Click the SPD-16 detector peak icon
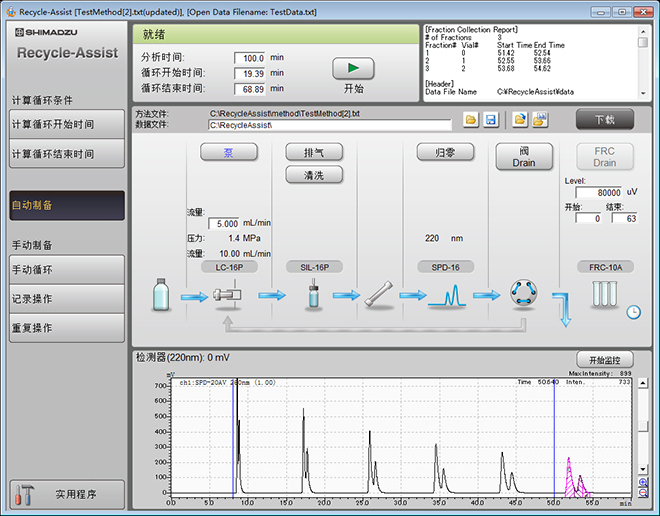 click(448, 296)
